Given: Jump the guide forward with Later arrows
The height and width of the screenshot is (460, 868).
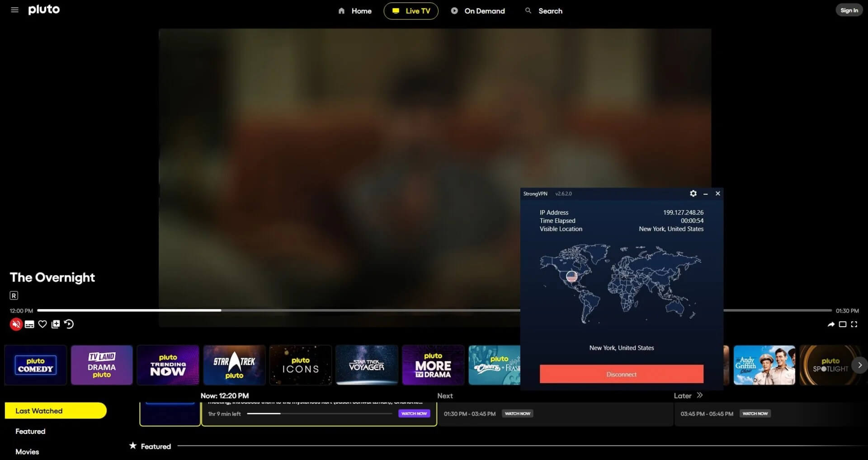Looking at the screenshot, I should [x=700, y=395].
